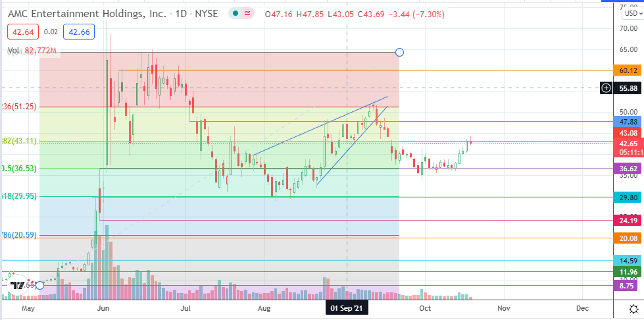Click the Fibonacci 0.236 (51.25) level label
Image resolution: width=644 pixels, height=320 pixels.
18,107
